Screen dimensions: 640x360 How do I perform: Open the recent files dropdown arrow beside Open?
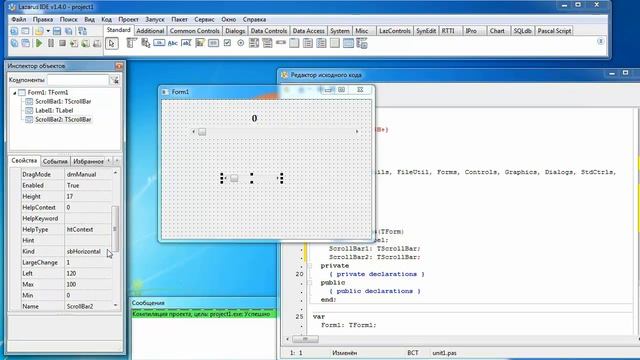(48, 31)
